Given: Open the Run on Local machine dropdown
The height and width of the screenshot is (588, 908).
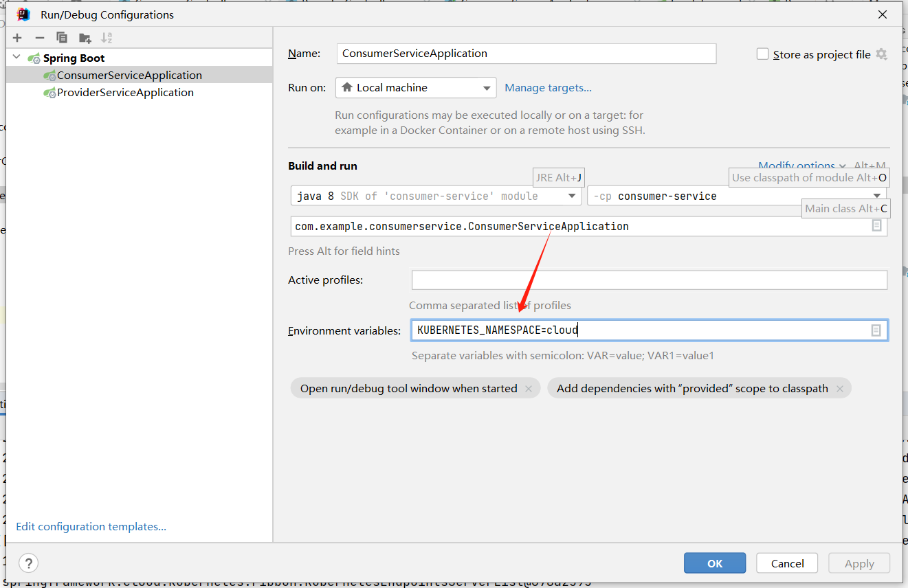Looking at the screenshot, I should click(x=416, y=87).
